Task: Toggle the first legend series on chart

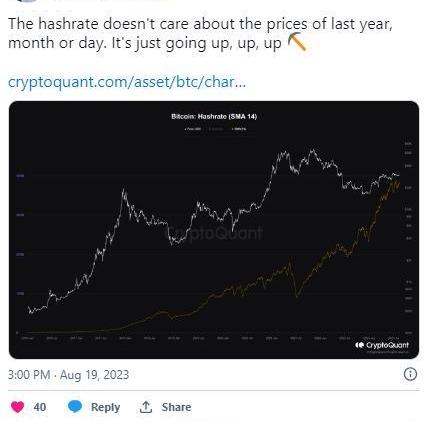Action: click(193, 129)
